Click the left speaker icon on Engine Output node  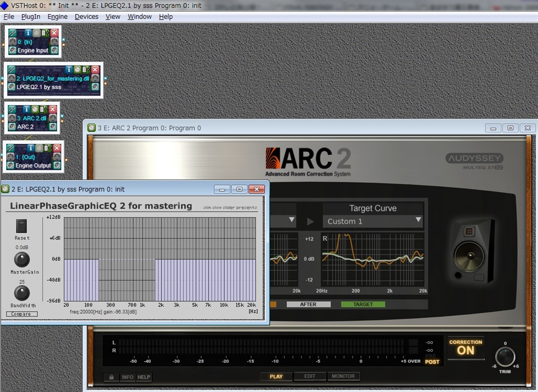11,165
